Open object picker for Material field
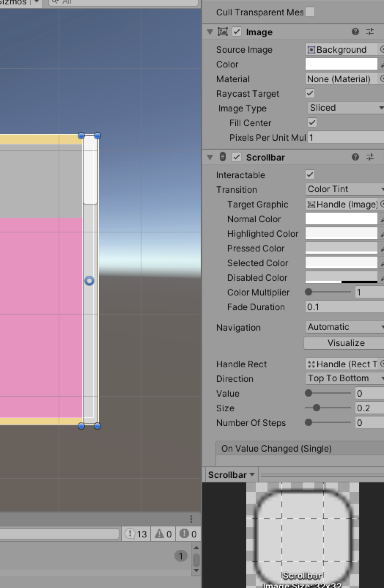The width and height of the screenshot is (384, 588). pos(381,78)
